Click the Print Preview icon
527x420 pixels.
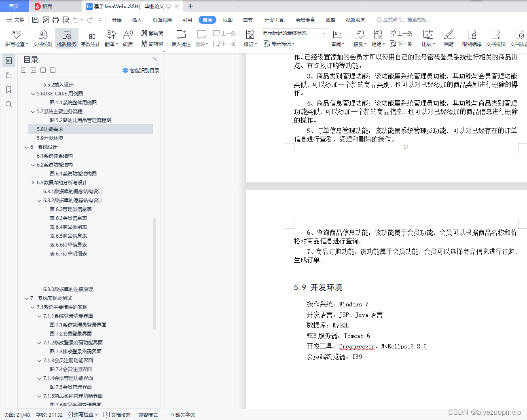66,20
